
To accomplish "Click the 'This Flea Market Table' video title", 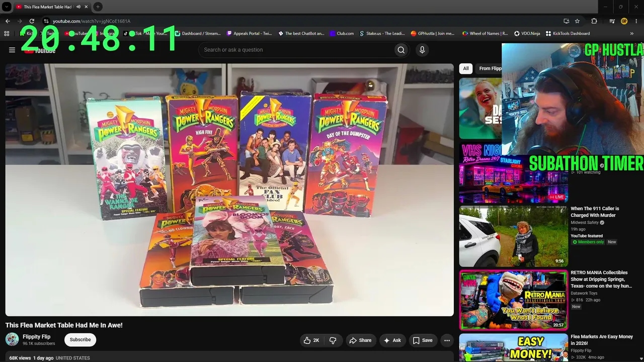I will click(64, 325).
